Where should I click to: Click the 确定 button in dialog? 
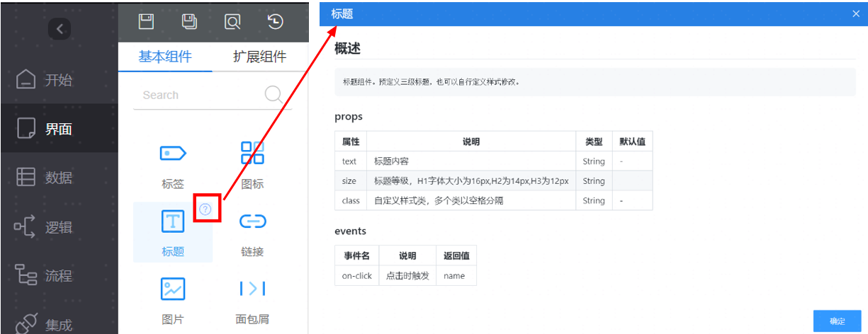click(x=837, y=321)
